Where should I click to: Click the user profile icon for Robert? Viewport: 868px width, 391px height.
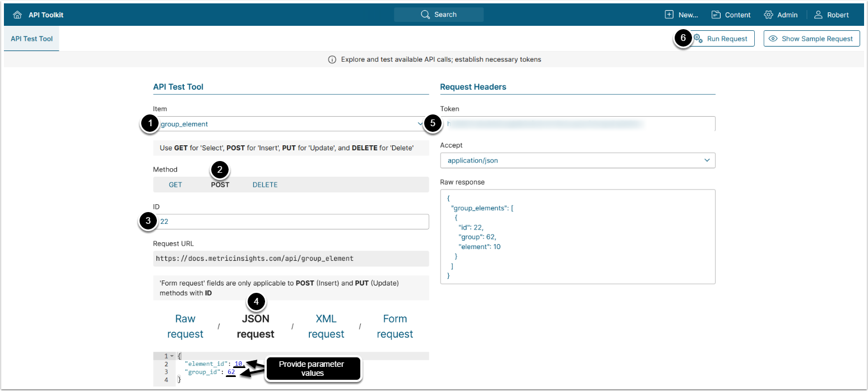point(818,15)
